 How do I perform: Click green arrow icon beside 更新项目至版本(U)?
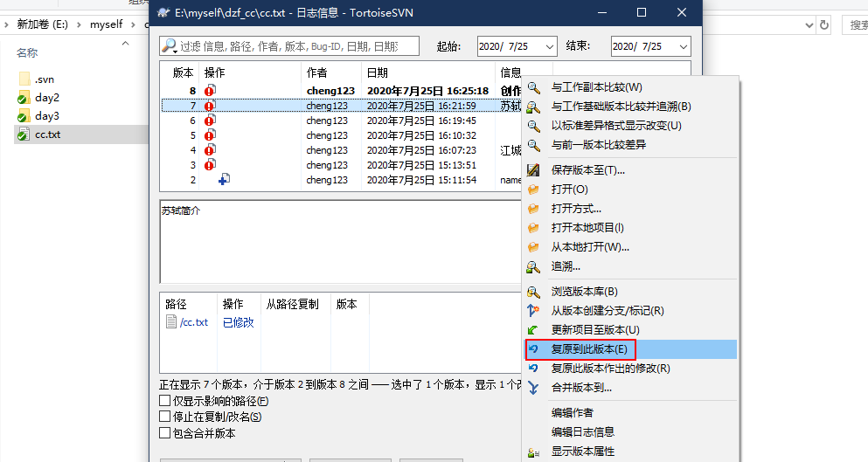[533, 330]
